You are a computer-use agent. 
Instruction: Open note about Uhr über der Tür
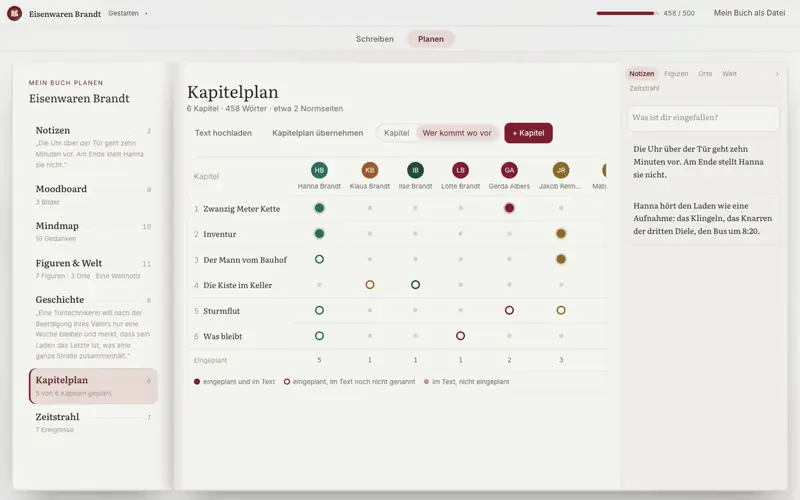pos(703,162)
